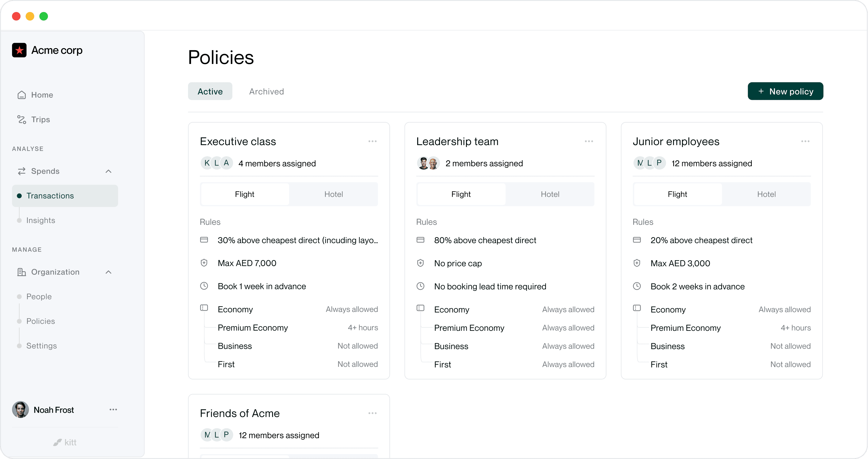This screenshot has width=868, height=459.
Task: Click the shield icon beside No price cap
Action: coord(421,263)
